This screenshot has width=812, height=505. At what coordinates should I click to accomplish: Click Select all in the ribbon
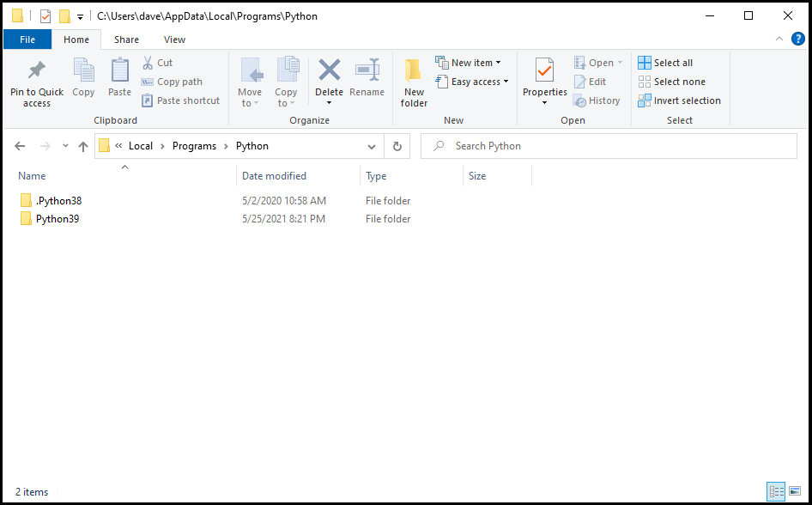coord(665,63)
